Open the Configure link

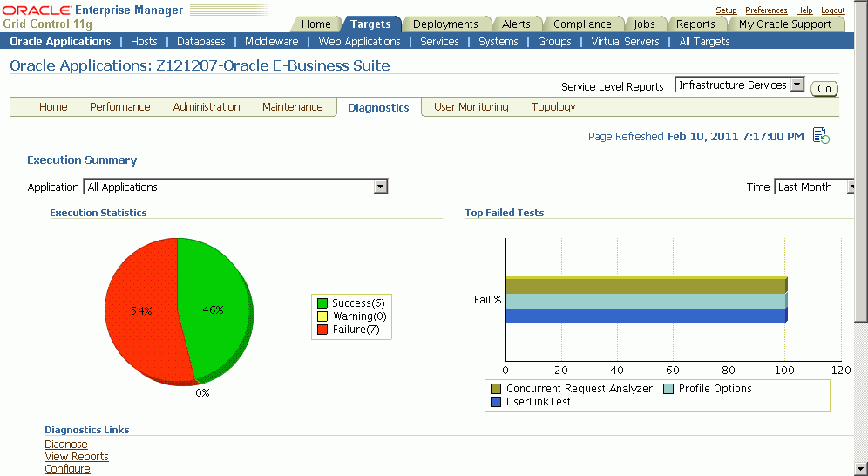[67, 469]
